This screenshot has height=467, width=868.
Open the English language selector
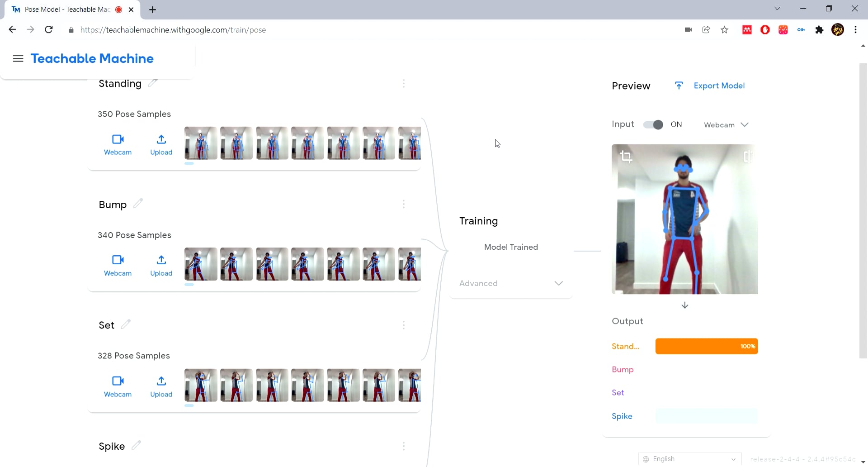(x=689, y=458)
